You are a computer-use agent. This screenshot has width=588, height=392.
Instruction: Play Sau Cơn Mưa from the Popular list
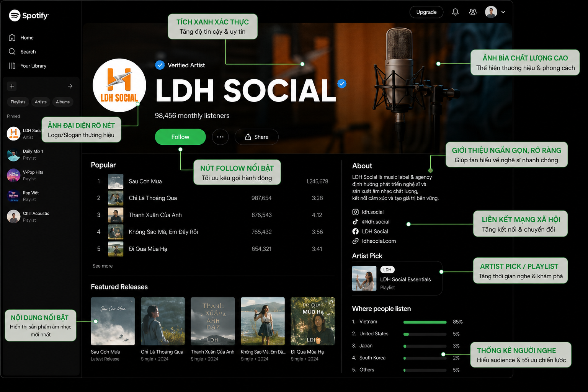pyautogui.click(x=145, y=181)
